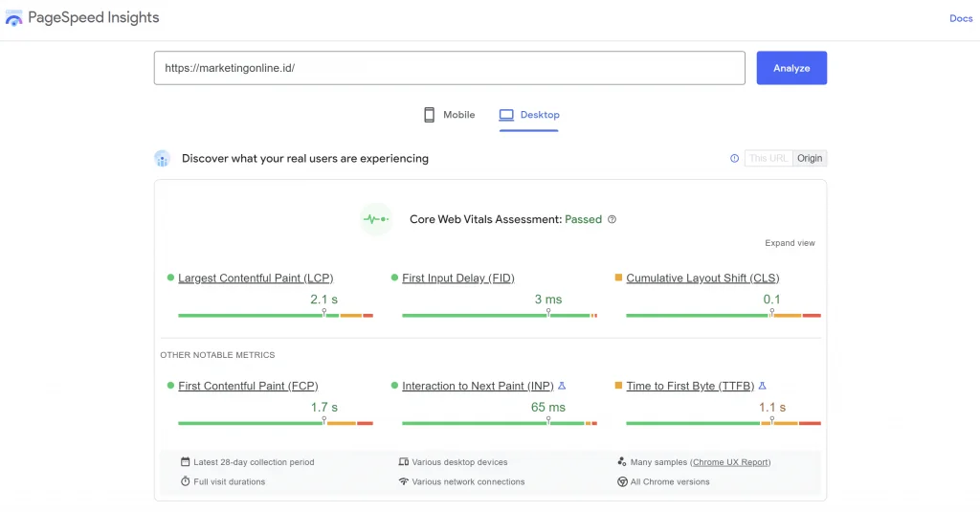Click the 3 ms FID value
This screenshot has height=512, width=980.
(548, 300)
